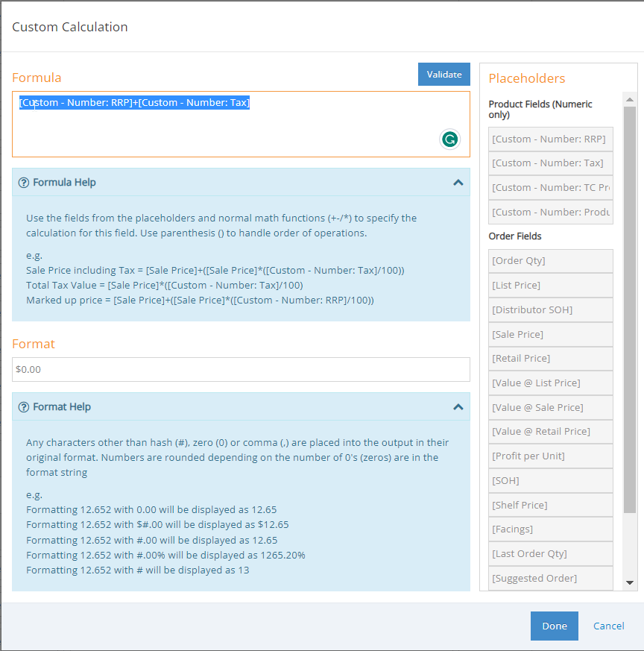Screen dimensions: 644x651
Task: Click 'Formatting 12.652 with # will' example line
Action: [x=138, y=570]
